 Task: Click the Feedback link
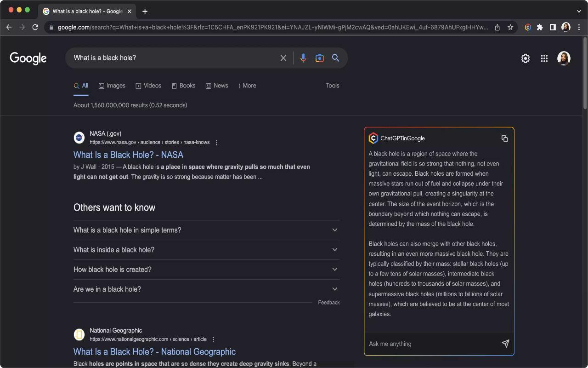(329, 303)
